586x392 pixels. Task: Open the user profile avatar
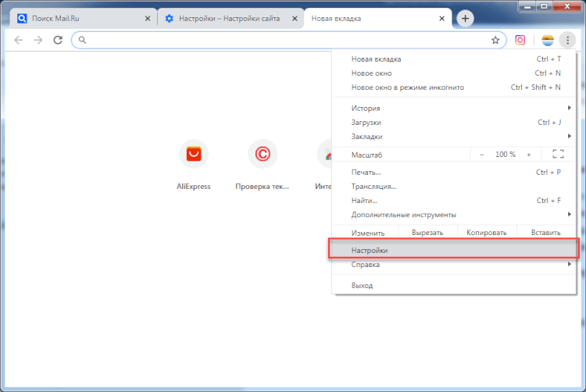548,40
